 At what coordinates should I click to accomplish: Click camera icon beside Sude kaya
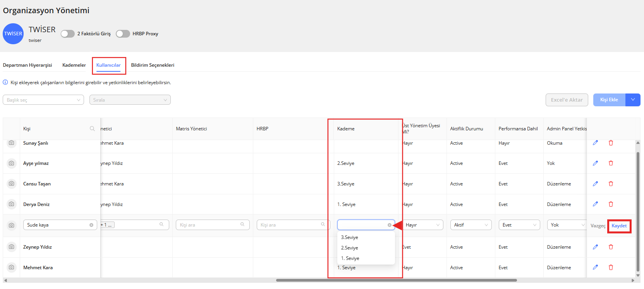[12, 225]
